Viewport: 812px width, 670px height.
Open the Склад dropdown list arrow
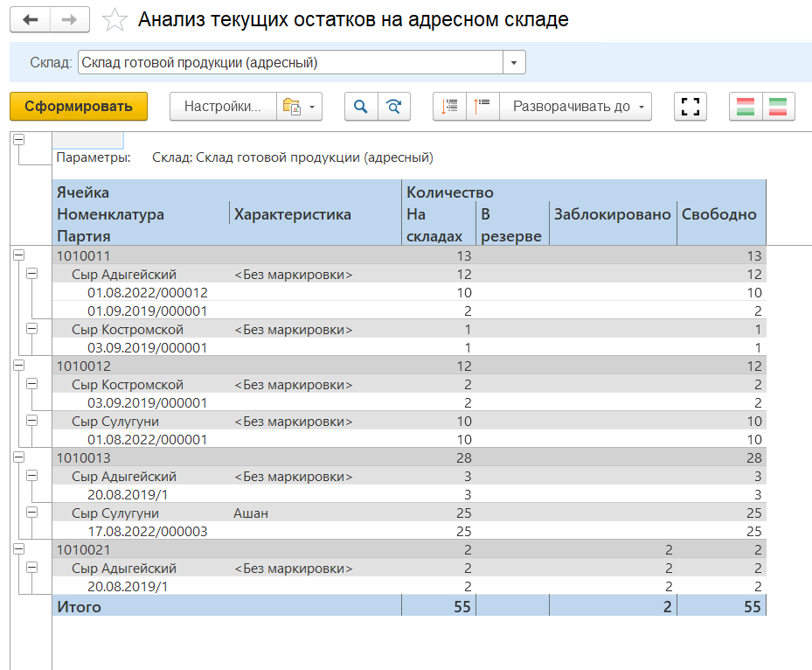click(x=514, y=63)
